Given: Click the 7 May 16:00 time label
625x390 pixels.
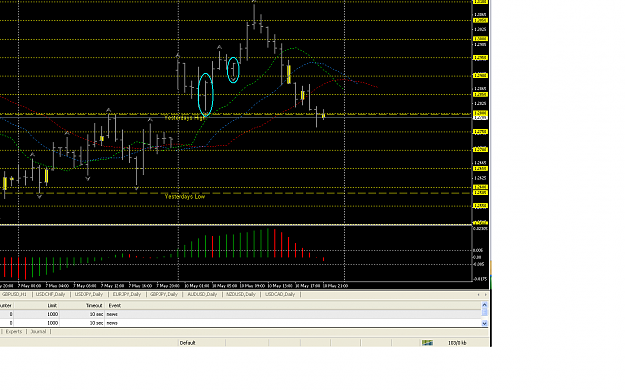Looking at the screenshot, I should point(141,286).
